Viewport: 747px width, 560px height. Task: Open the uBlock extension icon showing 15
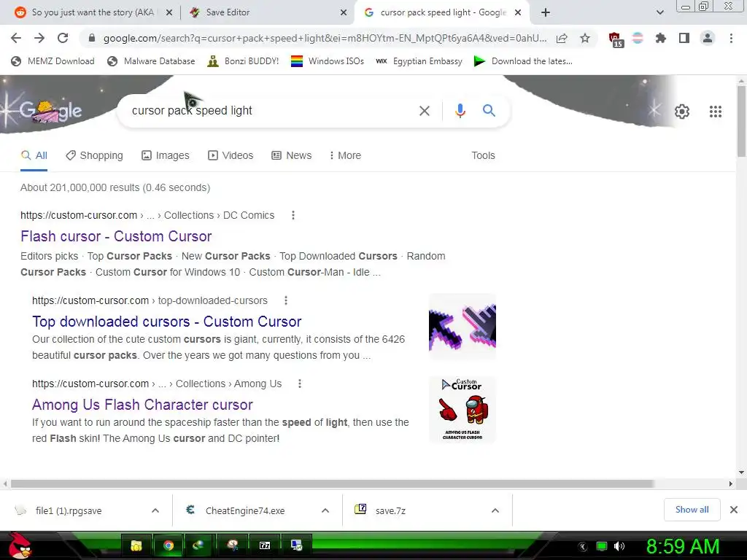[x=616, y=39]
